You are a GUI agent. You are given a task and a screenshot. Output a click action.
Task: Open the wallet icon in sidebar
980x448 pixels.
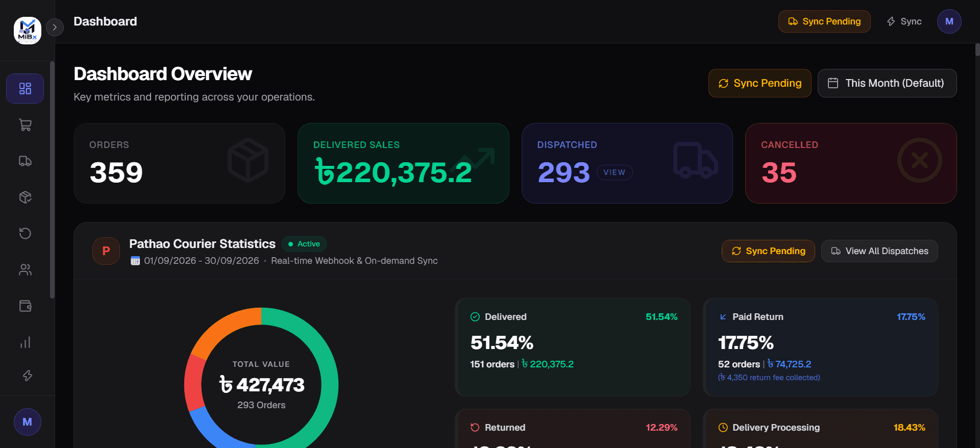pos(25,306)
